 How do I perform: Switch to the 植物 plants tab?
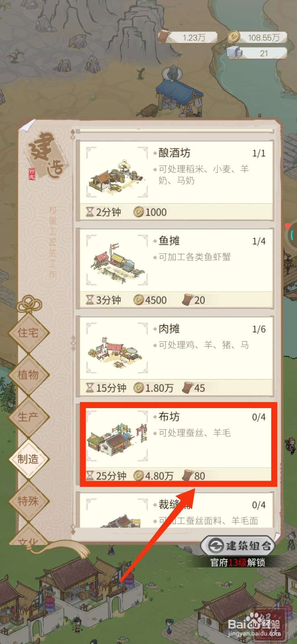point(28,375)
